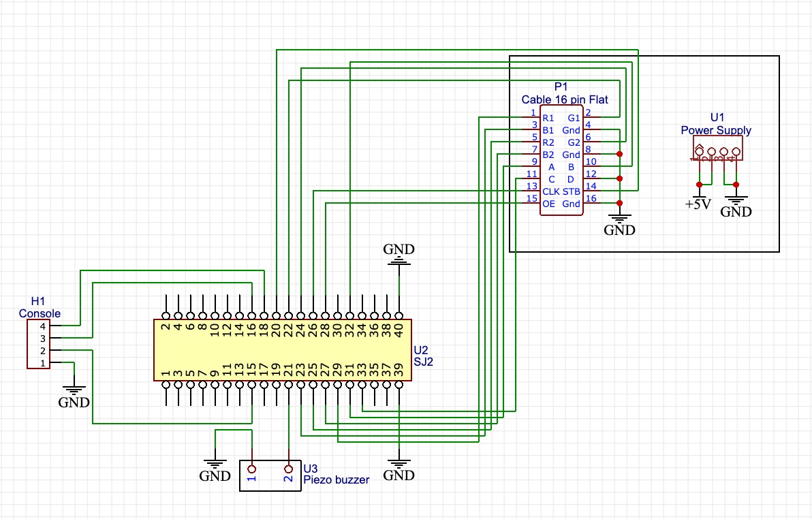This screenshot has width=812, height=519.
Task: Select pin 2 of the H1 Console header
Action: tap(42, 351)
